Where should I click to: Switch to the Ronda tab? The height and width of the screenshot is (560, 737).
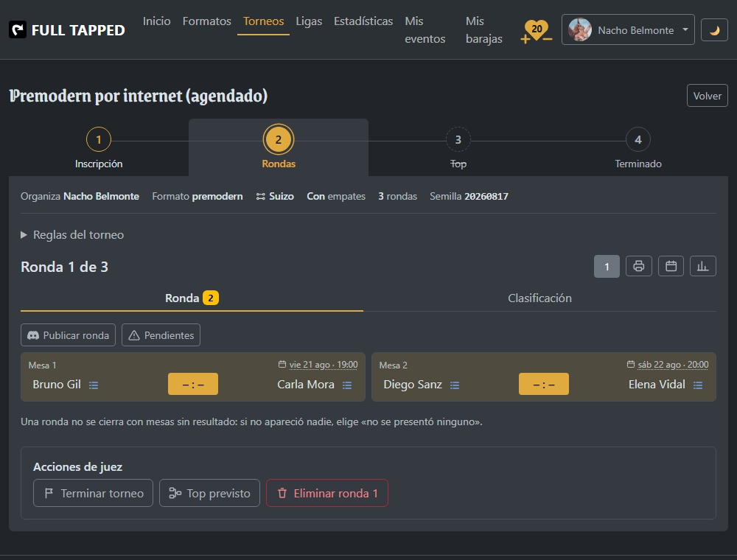pyautogui.click(x=192, y=298)
